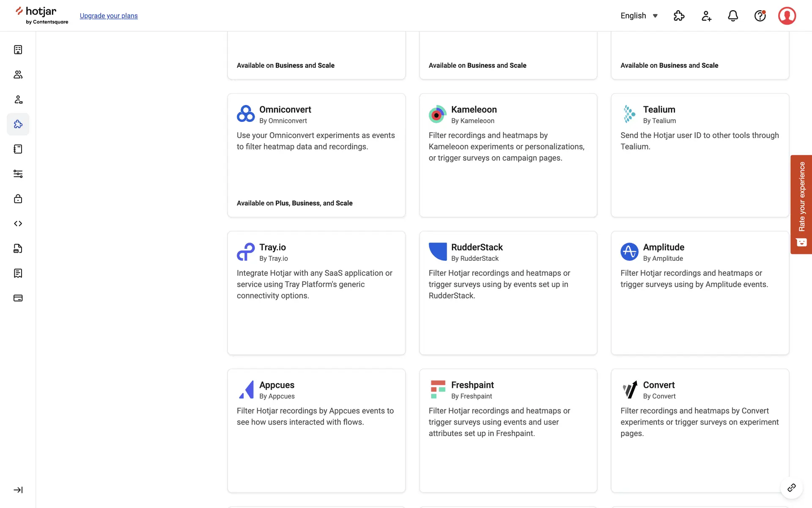Open the lock icon in sidebar
Viewport: 812px width, 508px height.
point(18,199)
